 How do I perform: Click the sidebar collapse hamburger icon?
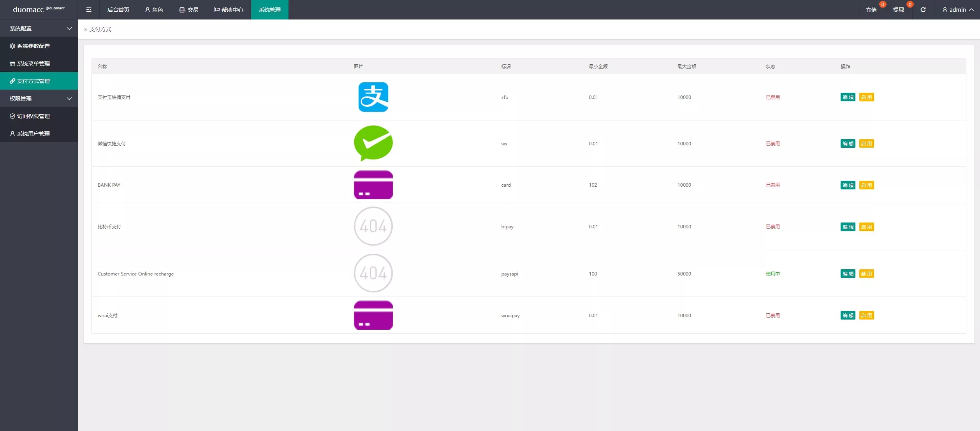point(89,10)
